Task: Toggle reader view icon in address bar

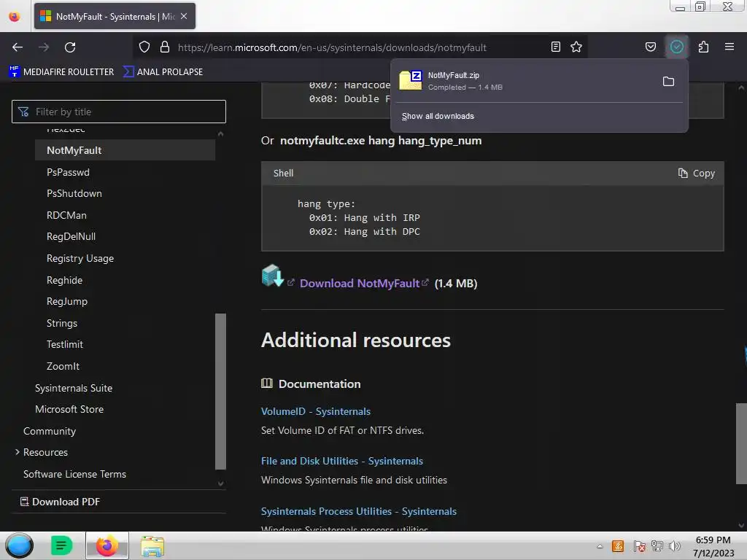Action: (x=555, y=47)
